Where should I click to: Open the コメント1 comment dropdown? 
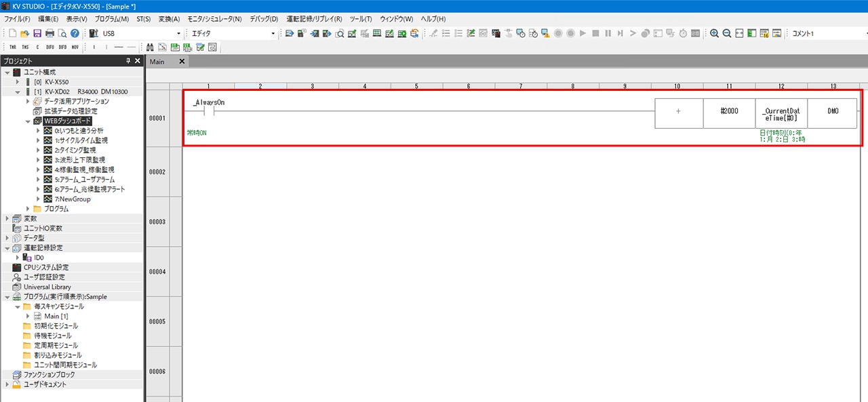865,33
